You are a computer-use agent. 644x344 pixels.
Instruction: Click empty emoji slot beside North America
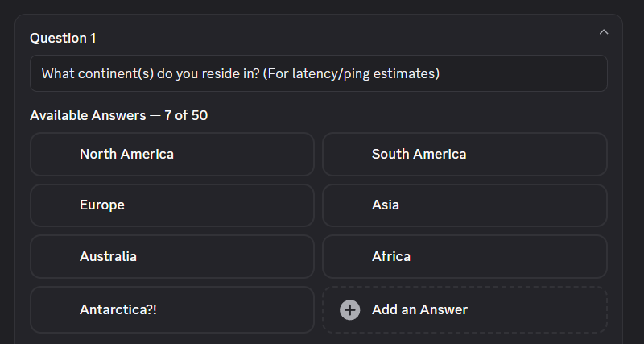56,154
